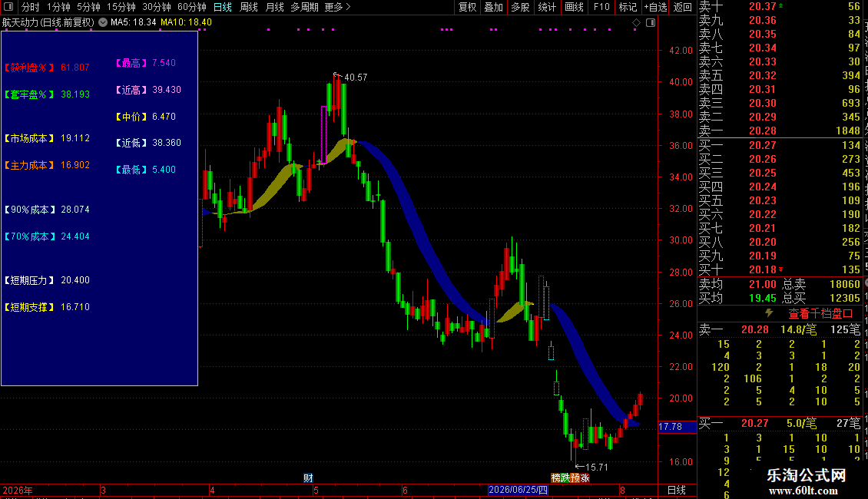Select the 周线 weekly chart tab

click(249, 7)
